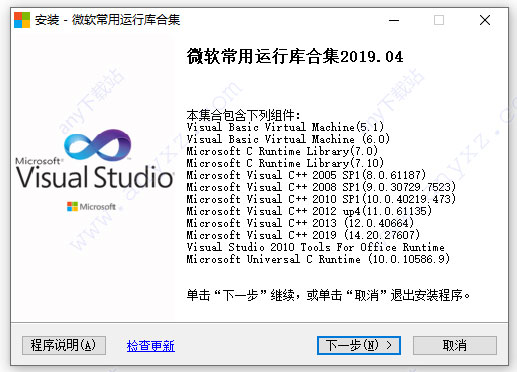This screenshot has width=517, height=372.
Task: Click the 本集合包含下列组件 label
Action: (243, 115)
